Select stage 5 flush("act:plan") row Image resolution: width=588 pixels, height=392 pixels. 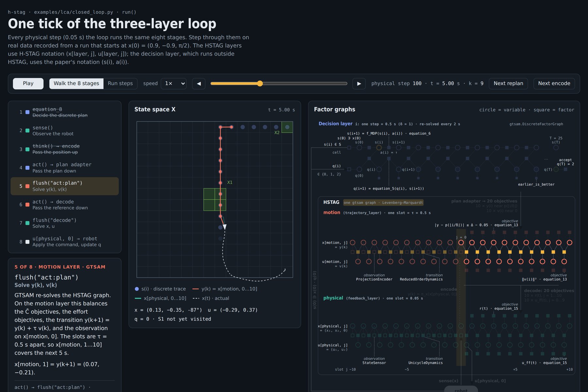(x=65, y=186)
